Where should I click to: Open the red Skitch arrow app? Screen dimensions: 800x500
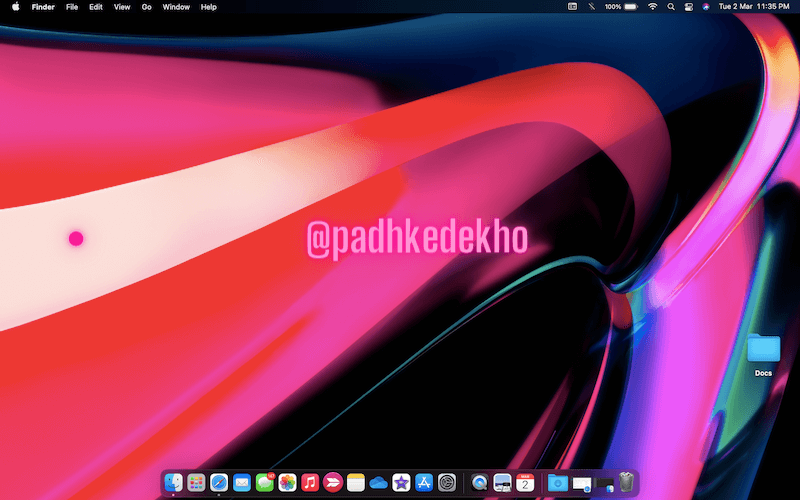(x=333, y=482)
